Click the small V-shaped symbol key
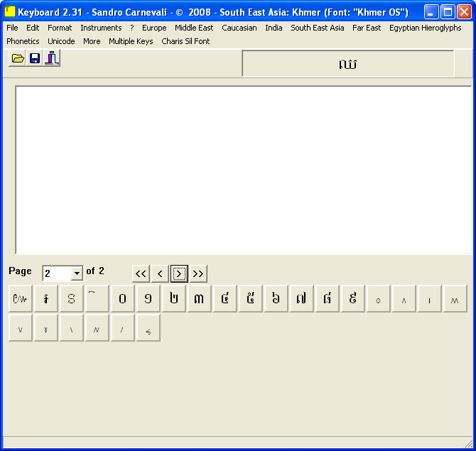Viewport: 476px width, 451px height. pos(21,328)
